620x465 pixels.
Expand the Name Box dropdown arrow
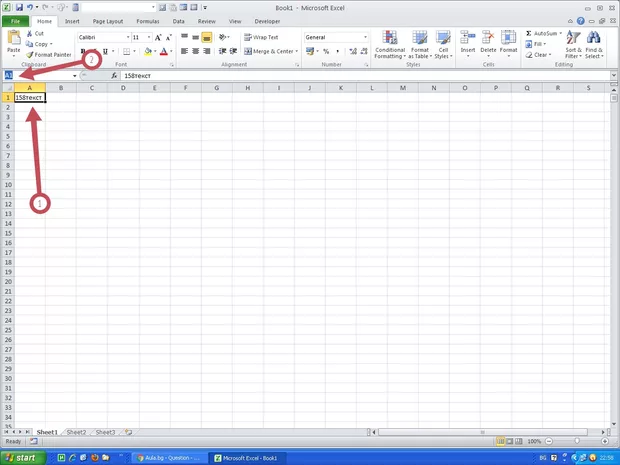(x=74, y=76)
